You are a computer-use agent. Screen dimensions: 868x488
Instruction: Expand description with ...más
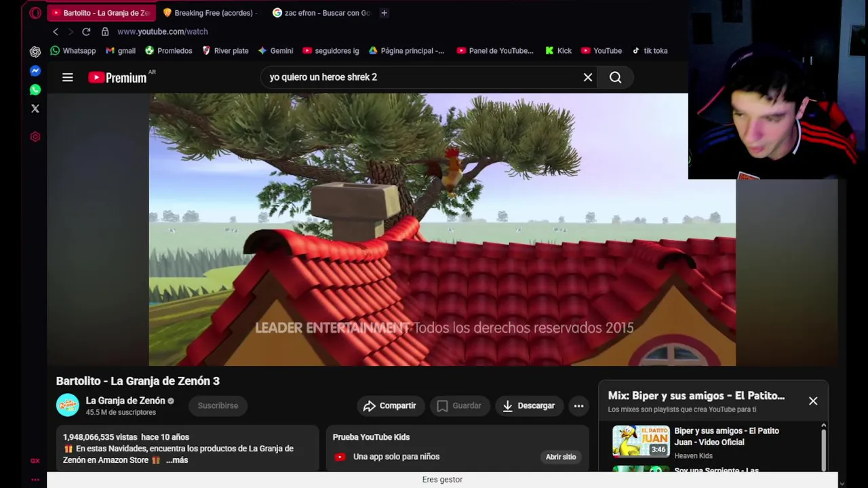176,460
